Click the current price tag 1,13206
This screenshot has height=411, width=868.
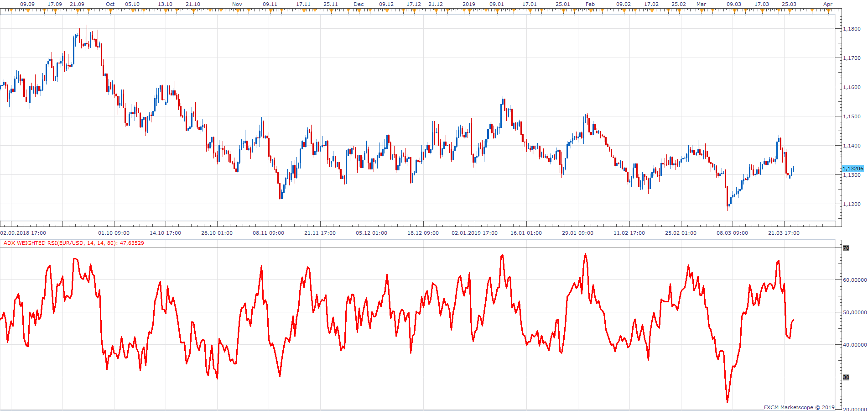click(x=853, y=169)
